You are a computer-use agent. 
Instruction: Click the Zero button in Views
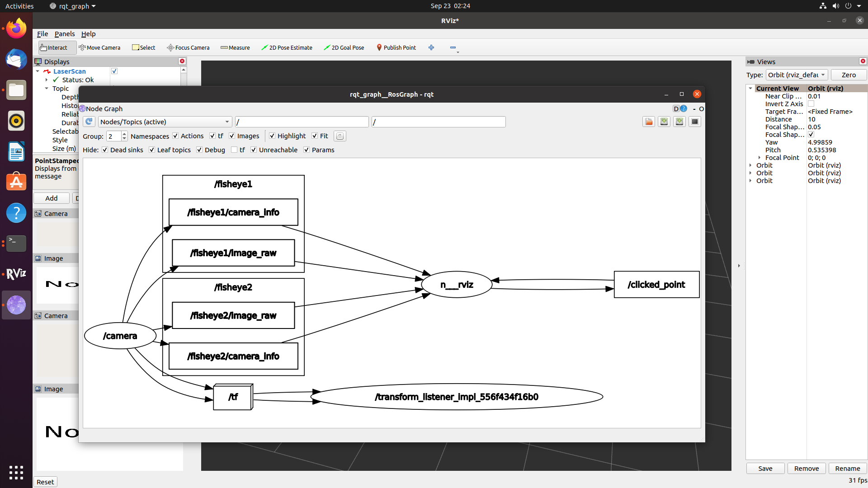point(848,75)
